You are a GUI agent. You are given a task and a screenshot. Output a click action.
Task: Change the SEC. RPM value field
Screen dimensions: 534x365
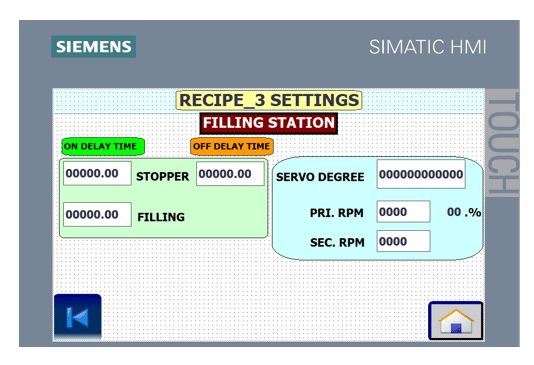[403, 241]
